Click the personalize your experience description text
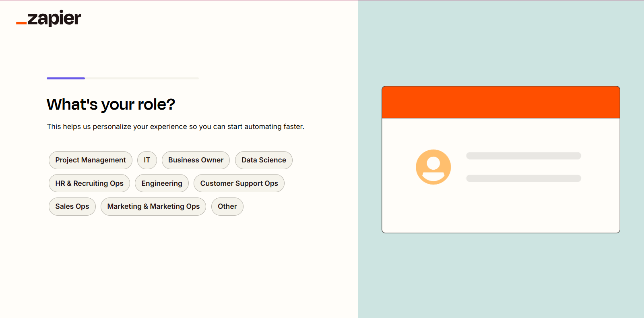 point(175,127)
